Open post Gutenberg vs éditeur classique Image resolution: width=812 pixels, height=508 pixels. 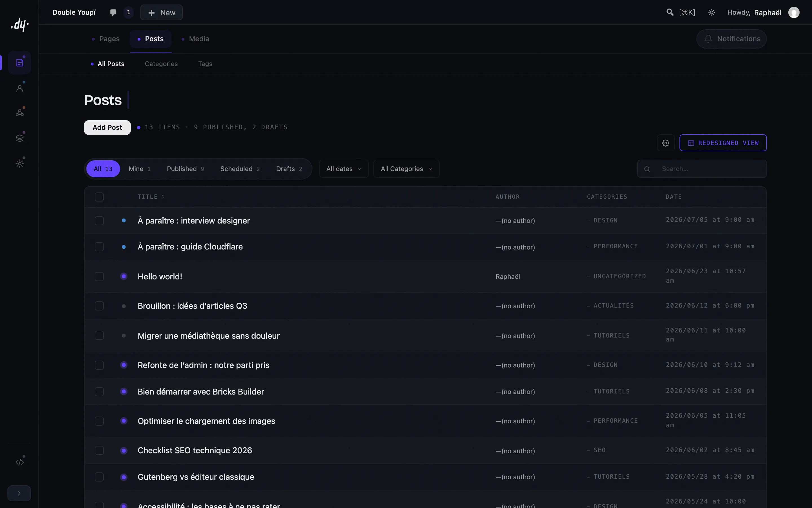196,477
